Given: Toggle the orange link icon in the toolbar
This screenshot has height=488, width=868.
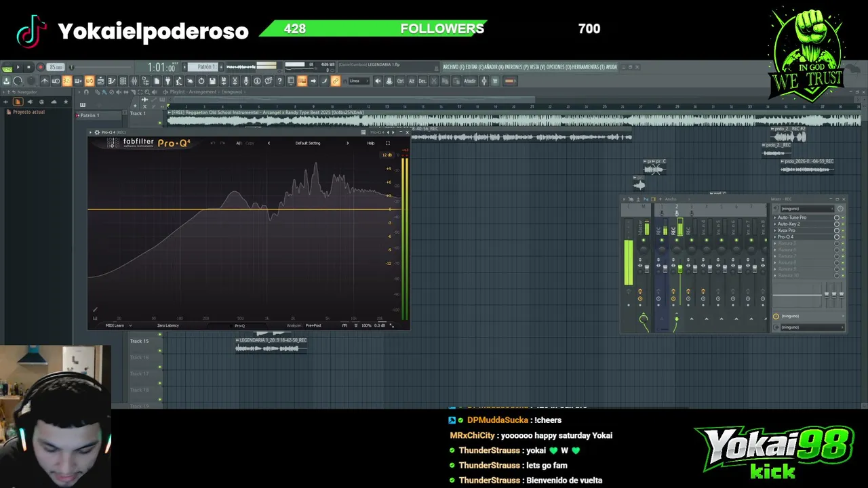Looking at the screenshot, I should (x=335, y=81).
